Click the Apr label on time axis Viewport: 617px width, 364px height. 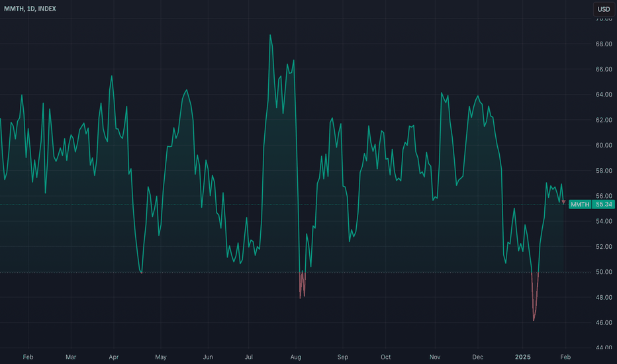point(114,357)
